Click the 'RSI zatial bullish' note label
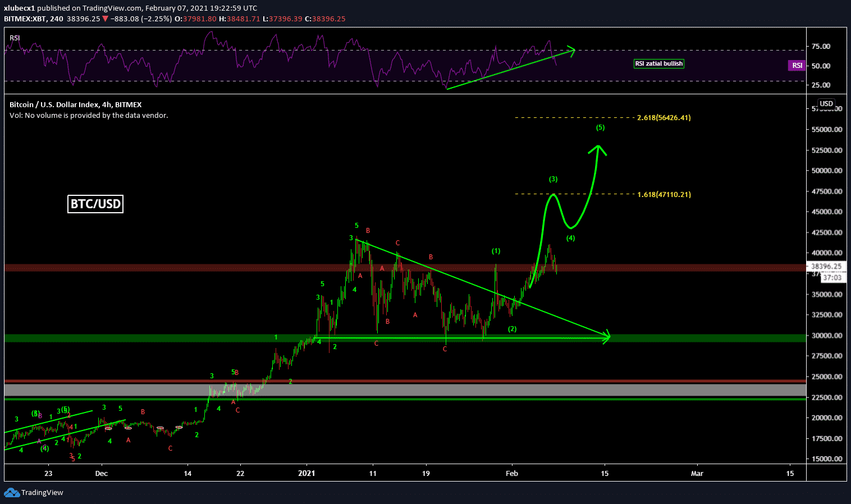The width and height of the screenshot is (851, 504). coord(659,63)
